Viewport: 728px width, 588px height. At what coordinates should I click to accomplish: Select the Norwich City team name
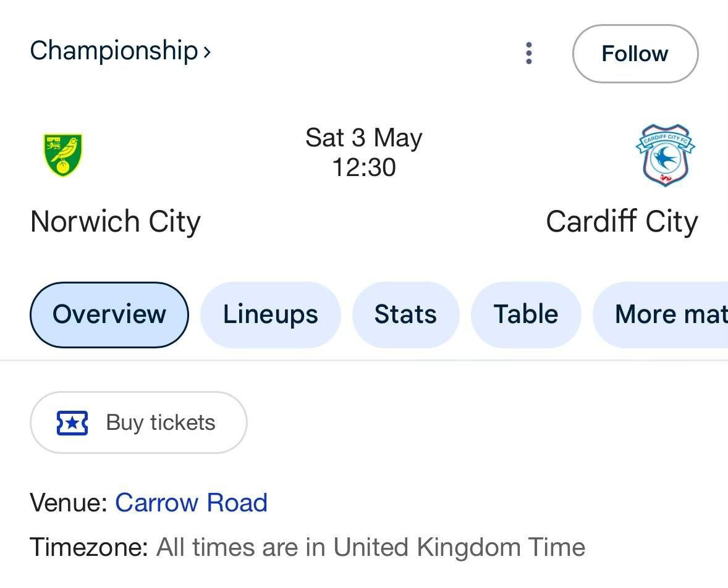[x=116, y=222]
